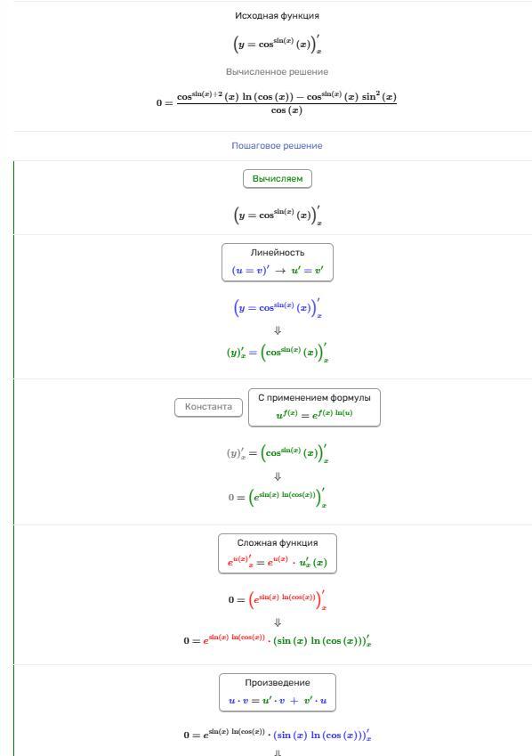Click the Вычисленное решение label
Image resolution: width=532 pixels, height=756 pixels.
[x=277, y=72]
